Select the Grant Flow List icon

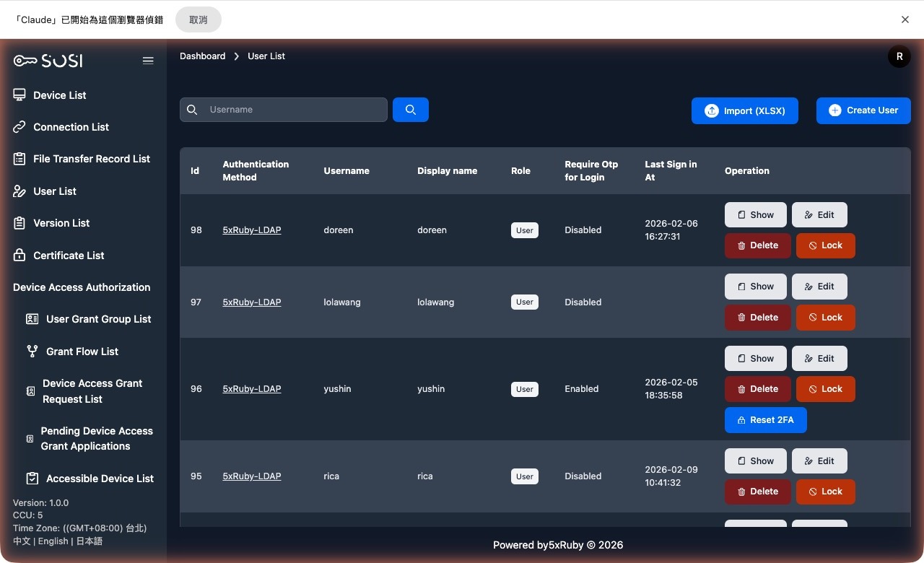pyautogui.click(x=32, y=352)
